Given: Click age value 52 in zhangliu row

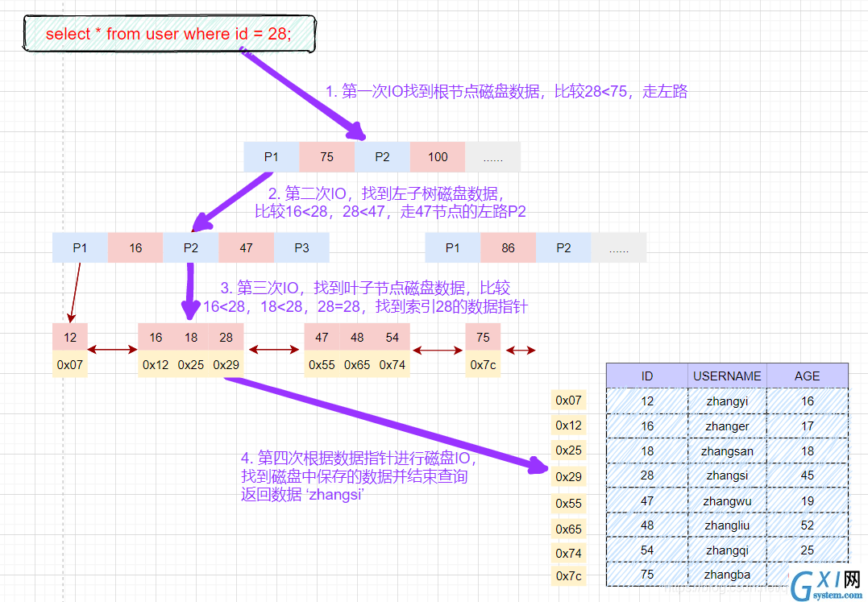Looking at the screenshot, I should click(807, 525).
